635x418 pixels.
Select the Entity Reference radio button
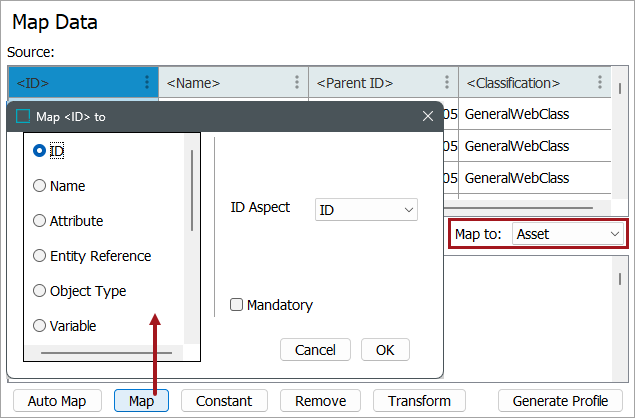[39, 256]
